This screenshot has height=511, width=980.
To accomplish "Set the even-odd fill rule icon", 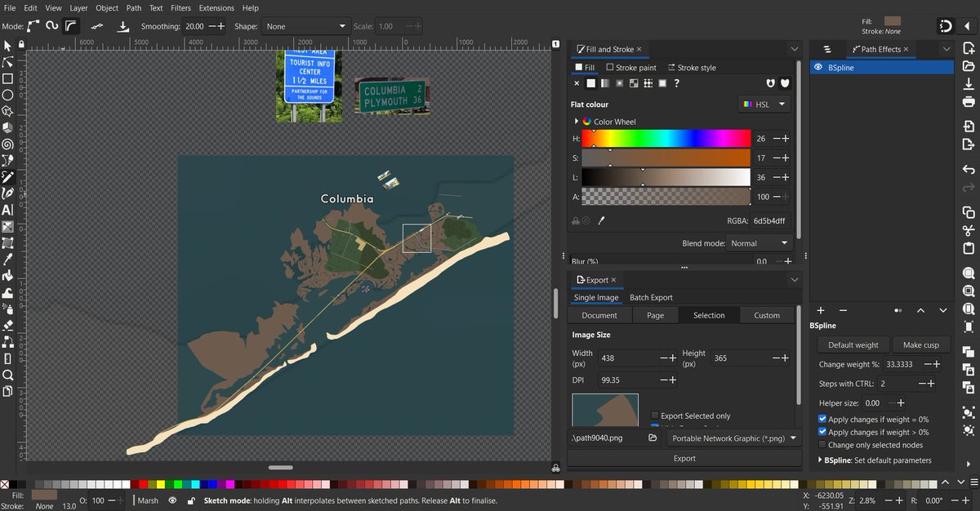I will [770, 83].
